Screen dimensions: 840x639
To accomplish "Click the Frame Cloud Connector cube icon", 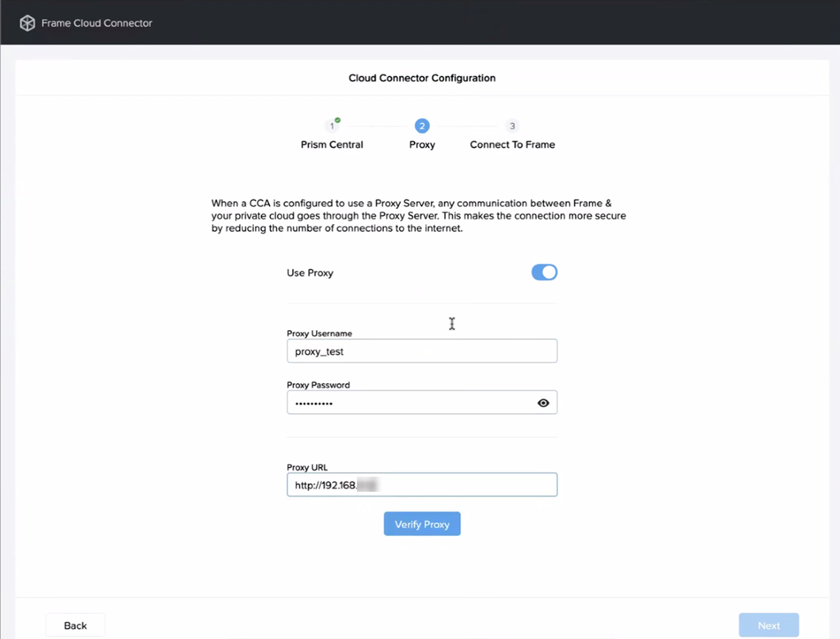I will [27, 23].
